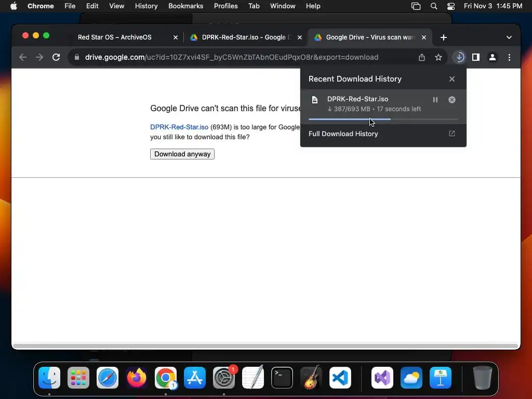Open the Weather app from the Dock

(411, 378)
